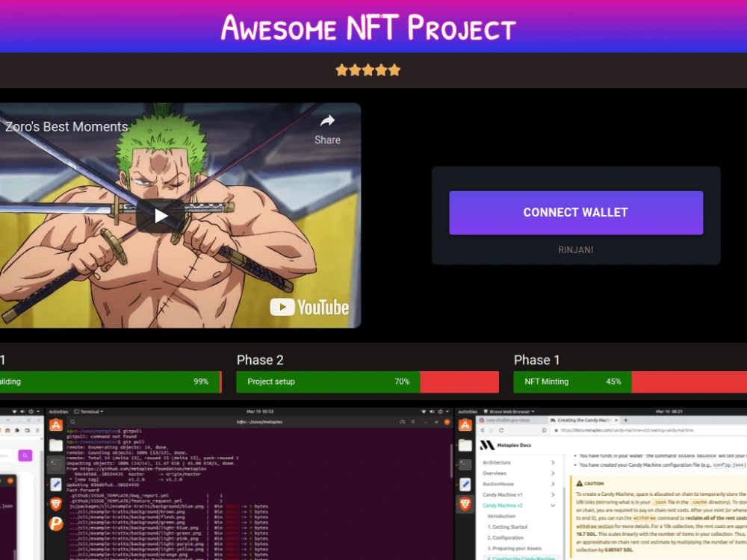Viewport: 747px width, 560px height.
Task: Click the Project setup 70% progress bar
Action: 368,382
